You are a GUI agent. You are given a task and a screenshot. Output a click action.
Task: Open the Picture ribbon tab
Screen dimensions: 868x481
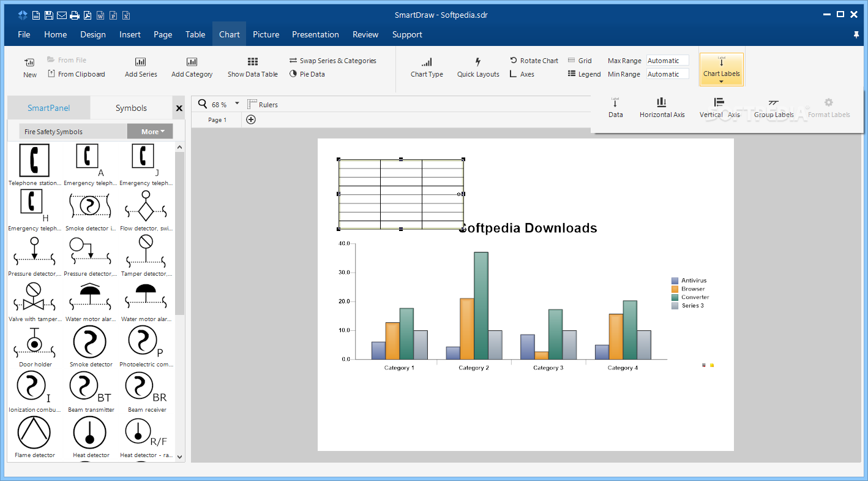(266, 34)
